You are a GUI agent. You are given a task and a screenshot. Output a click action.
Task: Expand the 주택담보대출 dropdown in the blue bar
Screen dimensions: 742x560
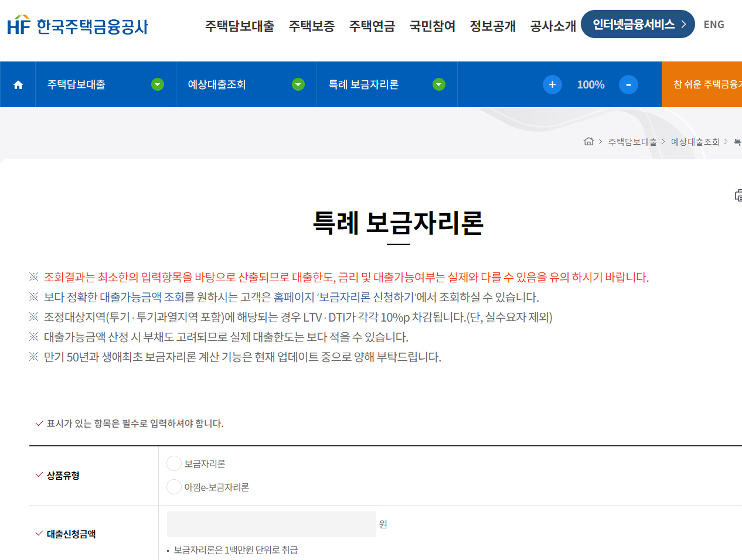[x=157, y=84]
